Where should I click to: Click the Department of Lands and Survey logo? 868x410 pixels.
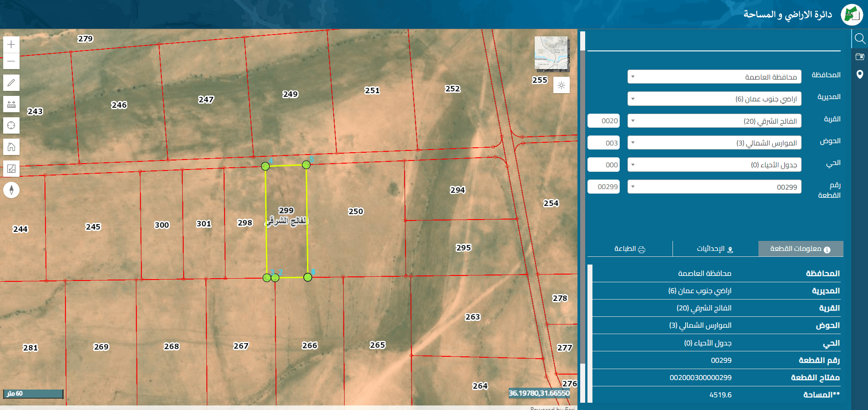tap(852, 15)
